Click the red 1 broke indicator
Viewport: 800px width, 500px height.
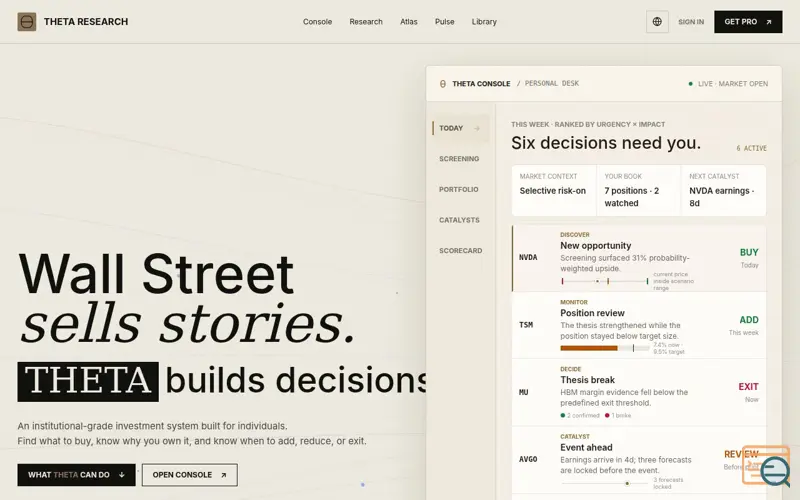tap(618, 416)
